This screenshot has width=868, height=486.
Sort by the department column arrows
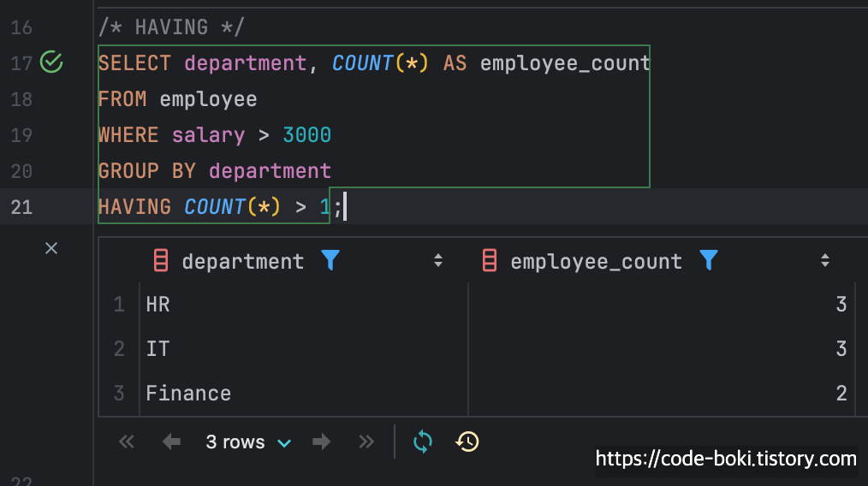[x=438, y=260]
